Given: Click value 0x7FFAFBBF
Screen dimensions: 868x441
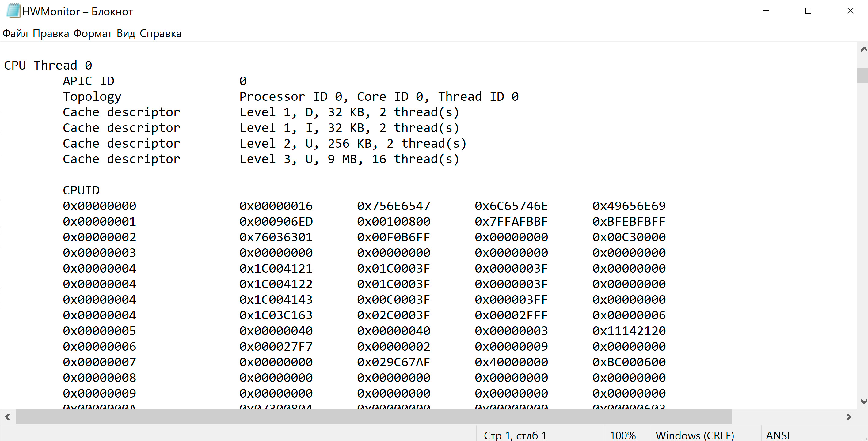Looking at the screenshot, I should pos(511,221).
